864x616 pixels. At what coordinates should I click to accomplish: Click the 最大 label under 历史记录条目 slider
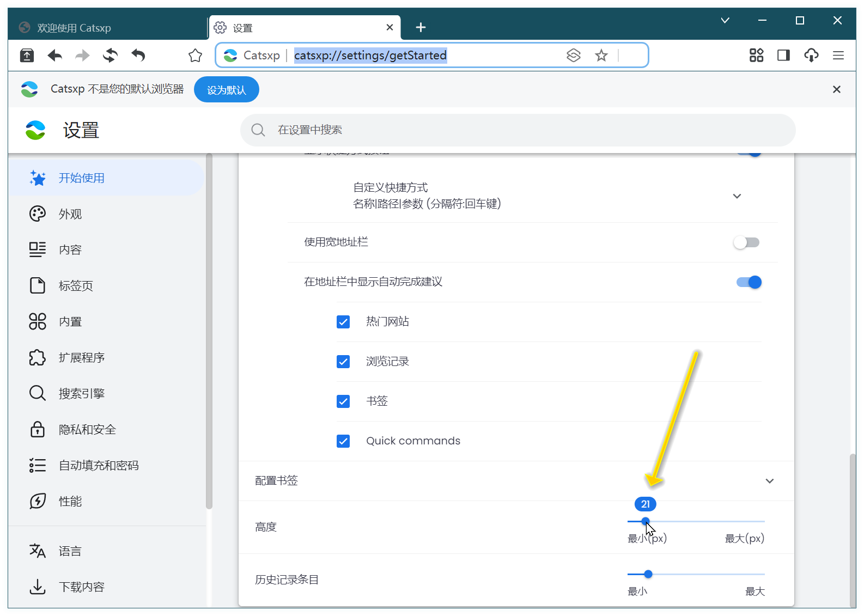[x=755, y=591]
